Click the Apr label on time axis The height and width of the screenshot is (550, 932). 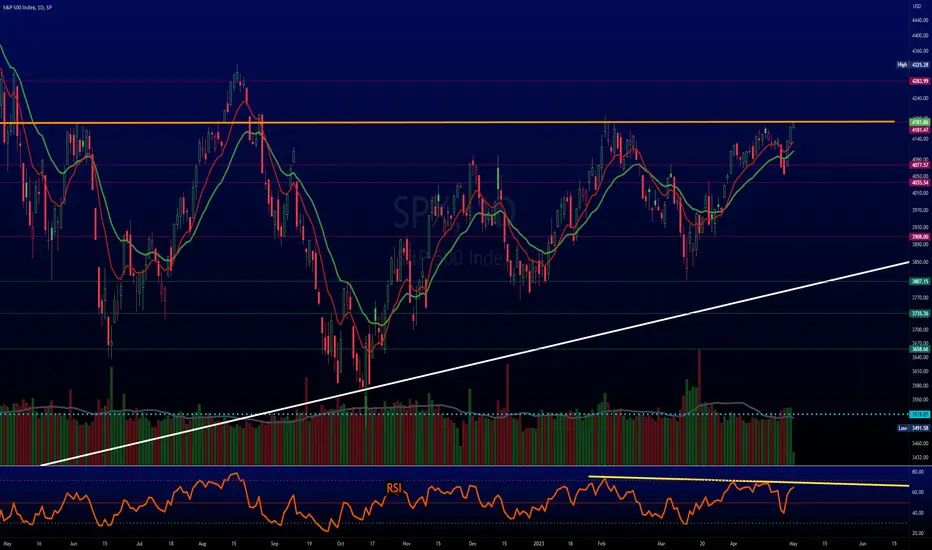click(x=733, y=543)
